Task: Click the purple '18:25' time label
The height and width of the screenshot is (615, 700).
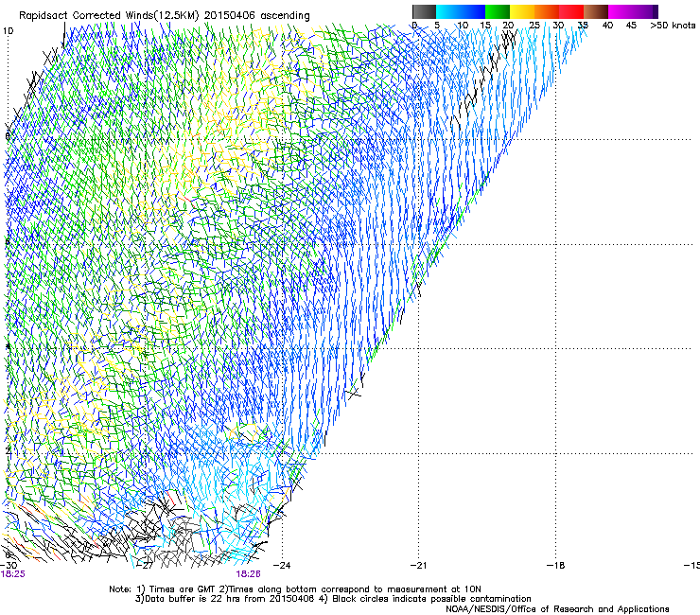Action: (13, 574)
